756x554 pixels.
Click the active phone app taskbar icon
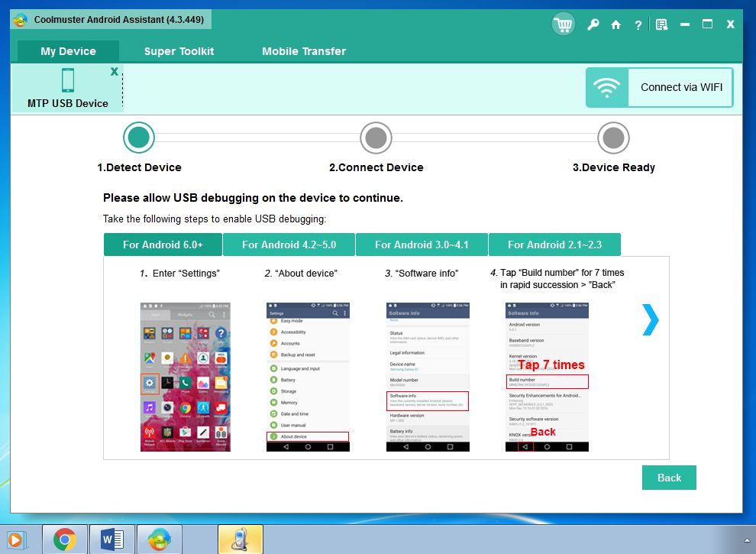[x=241, y=539]
